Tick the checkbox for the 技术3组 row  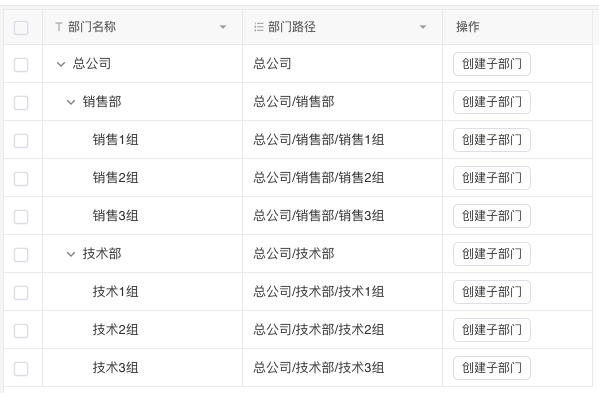pyautogui.click(x=21, y=369)
